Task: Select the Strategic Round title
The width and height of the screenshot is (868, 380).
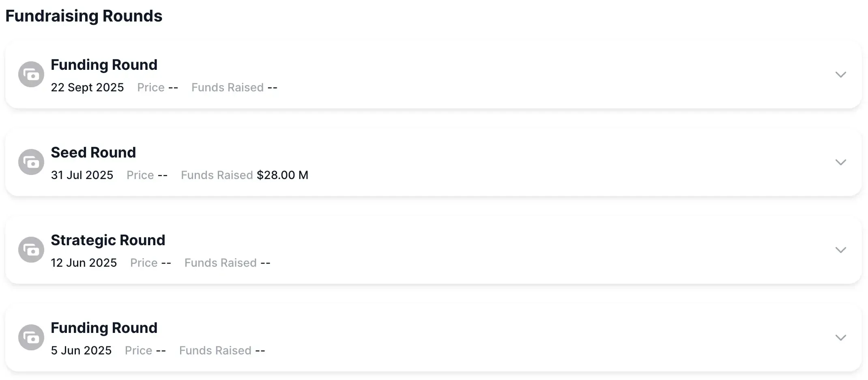Action: click(108, 240)
